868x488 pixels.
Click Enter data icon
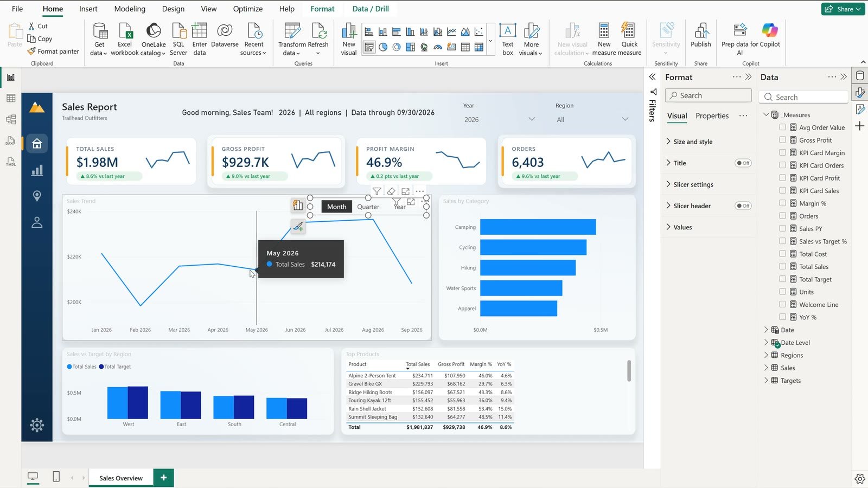(200, 30)
